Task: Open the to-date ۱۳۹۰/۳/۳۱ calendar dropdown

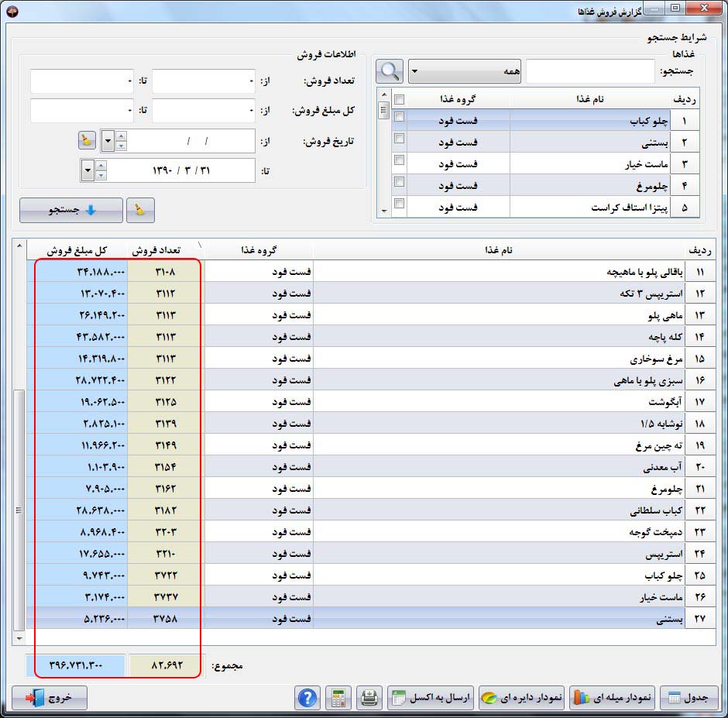Action: click(x=88, y=170)
